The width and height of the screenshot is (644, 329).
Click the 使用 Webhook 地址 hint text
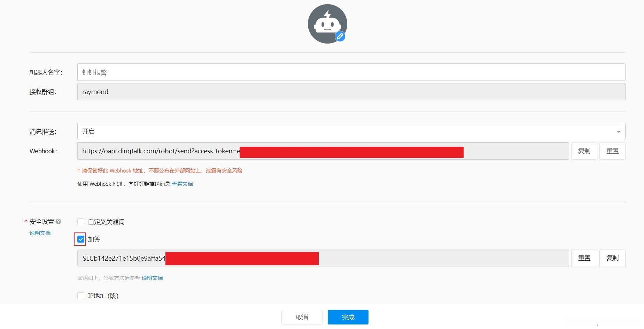[124, 184]
